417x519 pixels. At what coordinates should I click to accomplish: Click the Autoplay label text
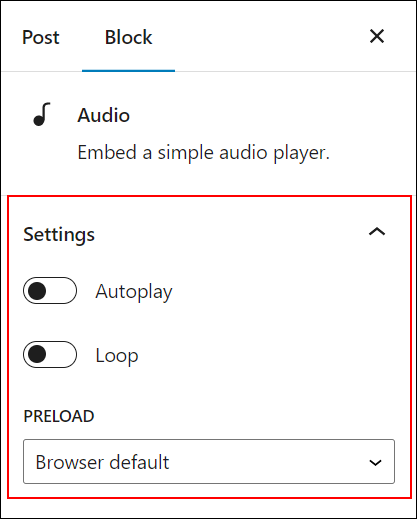134,292
